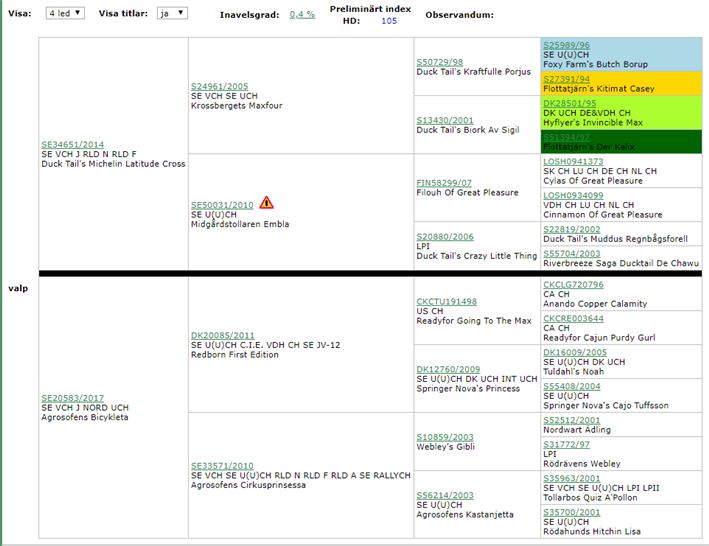Select the name Agrosofens Kastanjetta
The width and height of the screenshot is (709, 546).
465,515
